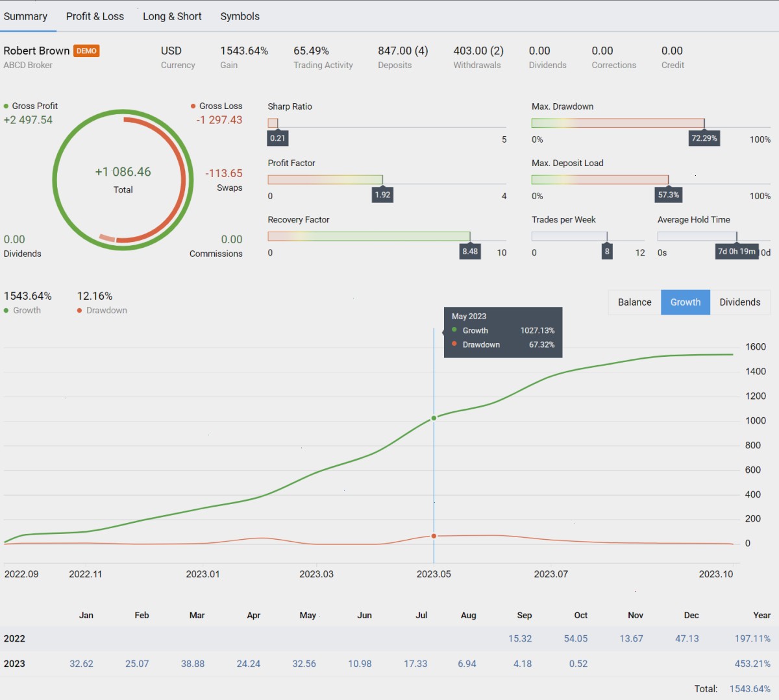The image size is (779, 700).
Task: Click the 2023 February cell 25.07
Action: click(x=137, y=664)
